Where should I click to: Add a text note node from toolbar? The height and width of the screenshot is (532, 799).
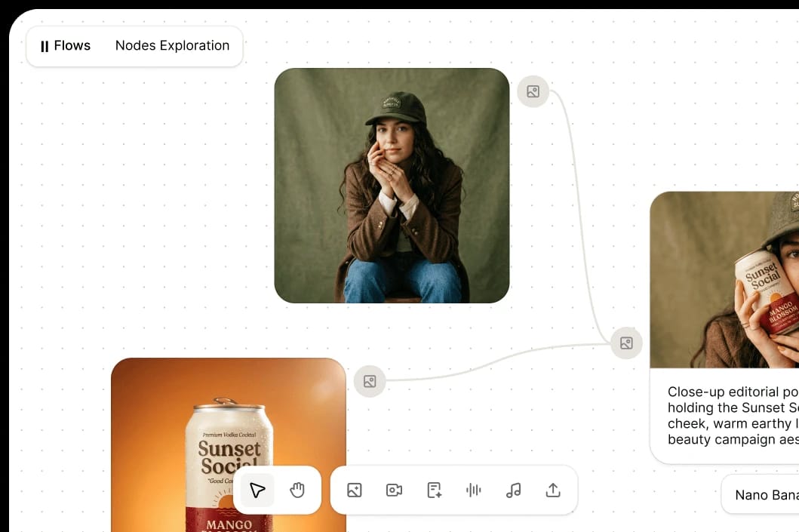click(434, 490)
